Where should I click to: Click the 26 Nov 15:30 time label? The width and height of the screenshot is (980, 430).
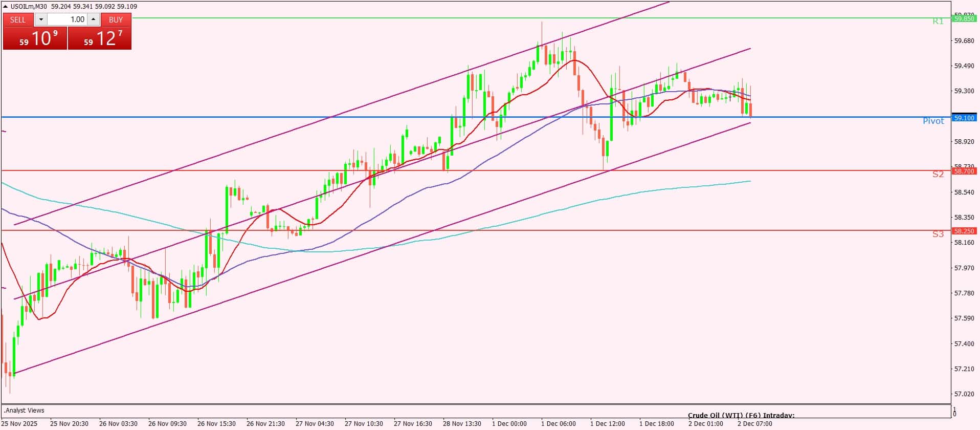click(216, 424)
